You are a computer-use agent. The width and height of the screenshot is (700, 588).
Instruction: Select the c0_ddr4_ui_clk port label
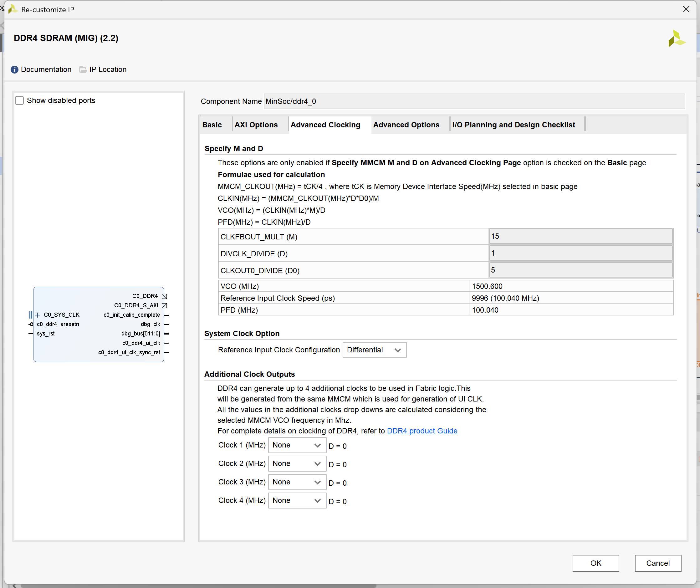pyautogui.click(x=141, y=343)
